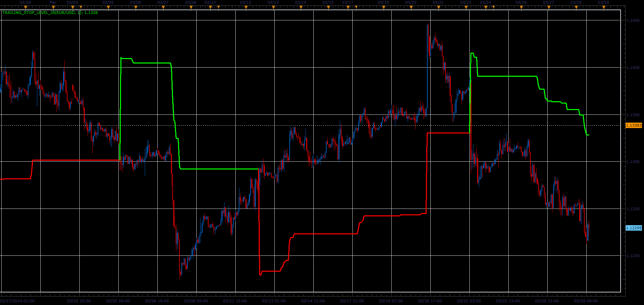Click the orange day marker under 03/28

coord(576,7)
